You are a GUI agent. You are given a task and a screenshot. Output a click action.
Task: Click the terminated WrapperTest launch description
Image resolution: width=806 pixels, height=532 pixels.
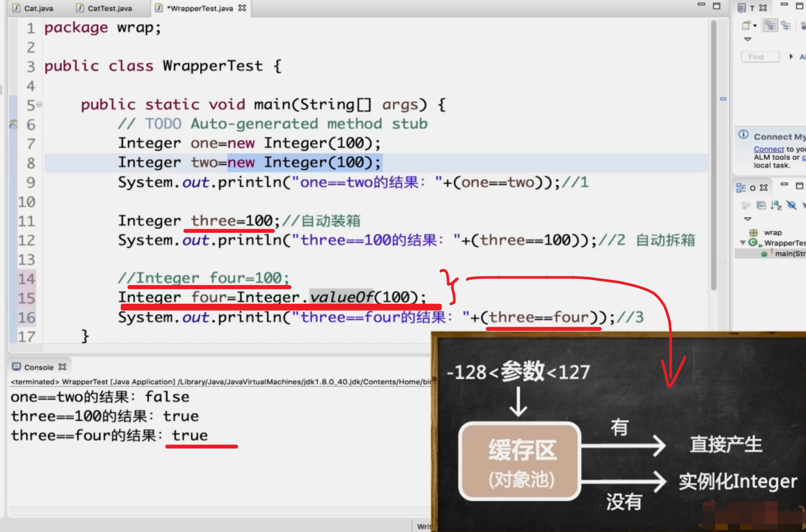click(220, 382)
